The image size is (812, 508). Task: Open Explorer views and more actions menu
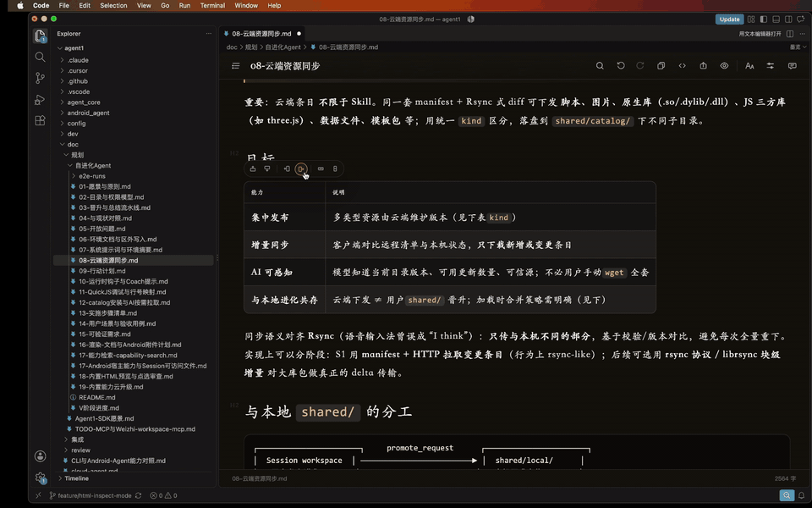(x=209, y=34)
